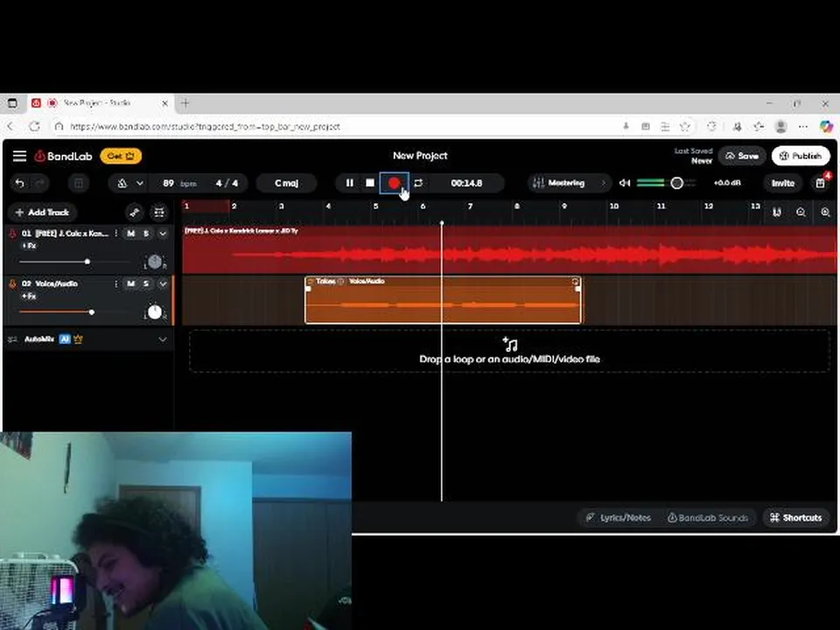Screen dimensions: 840x630
Task: Zoom out the timeline
Action: (801, 213)
